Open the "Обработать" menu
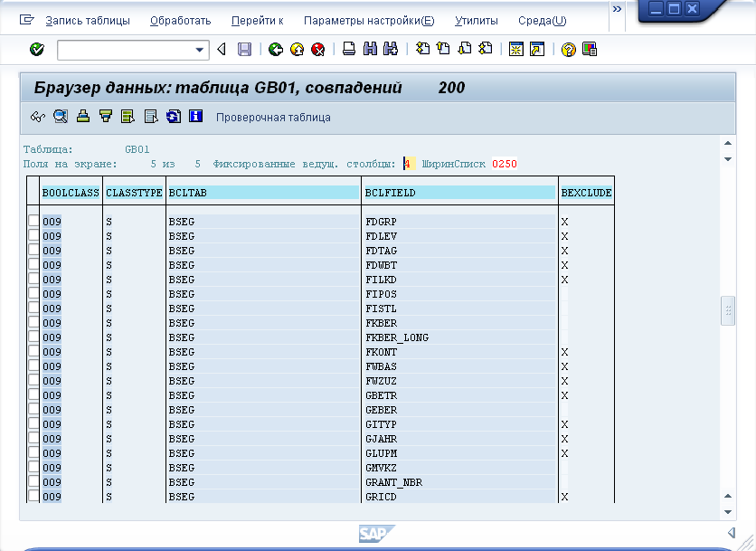This screenshot has width=756, height=551. point(180,21)
